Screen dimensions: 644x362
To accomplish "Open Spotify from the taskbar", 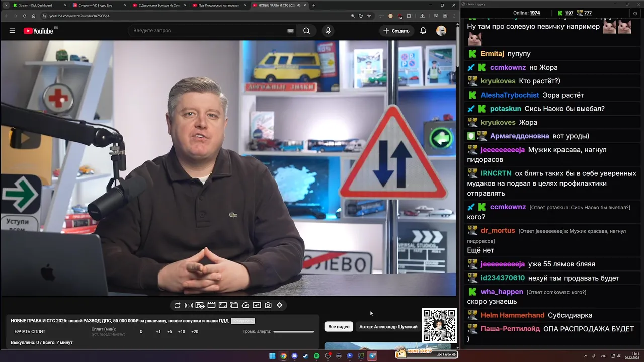I will coord(316,356).
